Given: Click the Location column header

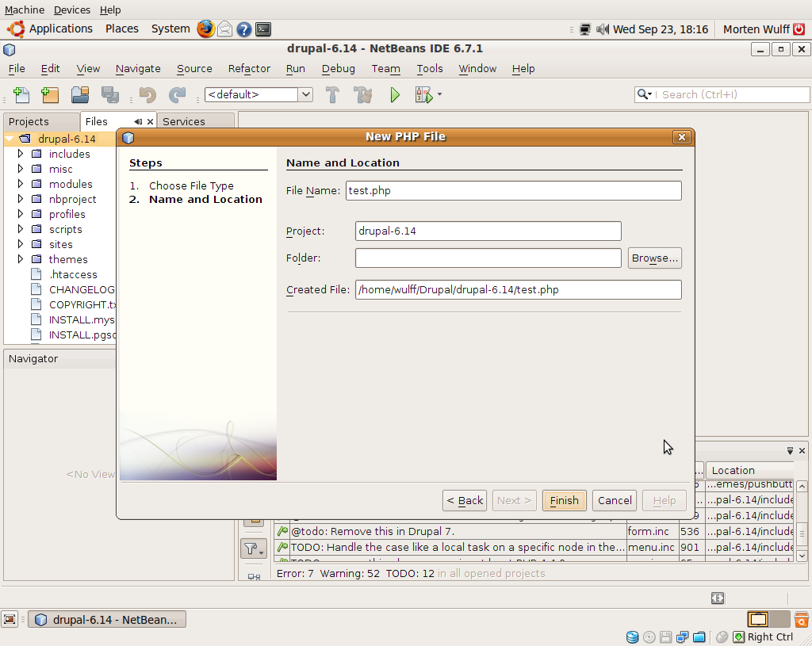Looking at the screenshot, I should [x=749, y=470].
